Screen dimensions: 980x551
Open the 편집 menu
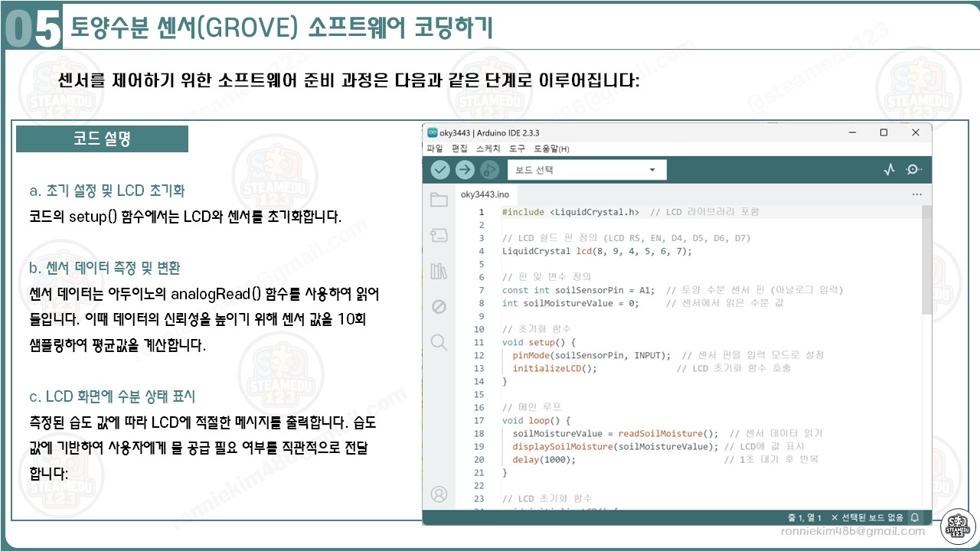point(459,148)
